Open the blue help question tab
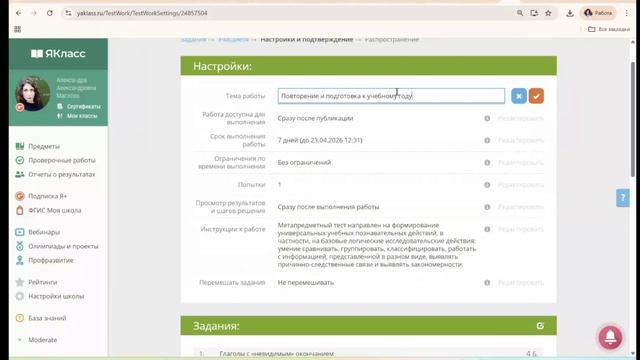Viewport: 640px width, 360px height. [623, 198]
